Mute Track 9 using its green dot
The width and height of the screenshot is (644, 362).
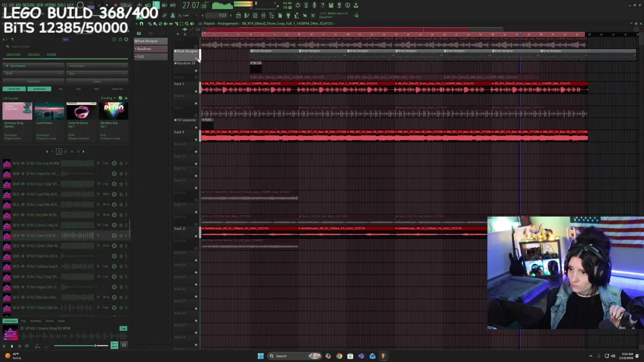point(196,139)
